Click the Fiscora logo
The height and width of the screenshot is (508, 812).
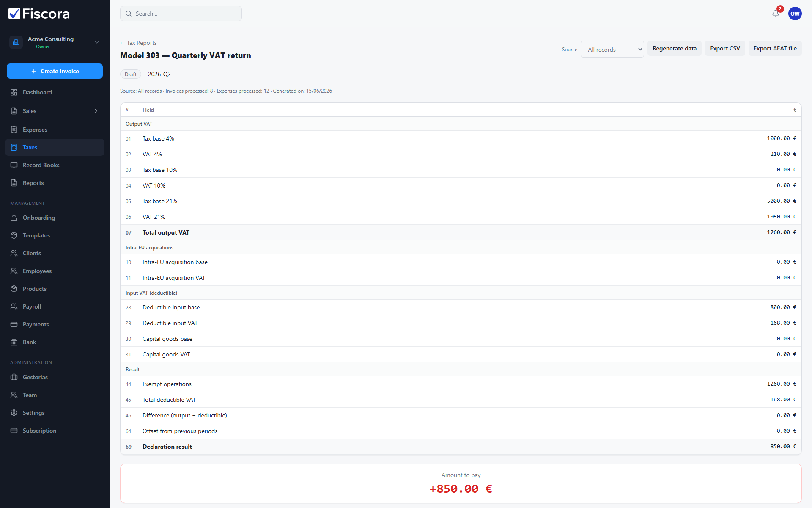click(39, 14)
